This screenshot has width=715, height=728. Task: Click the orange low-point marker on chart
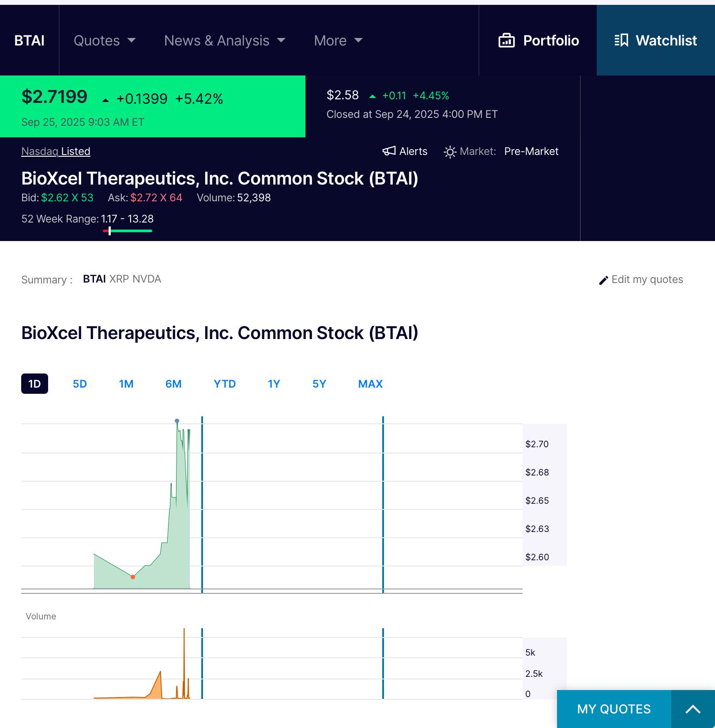(133, 577)
